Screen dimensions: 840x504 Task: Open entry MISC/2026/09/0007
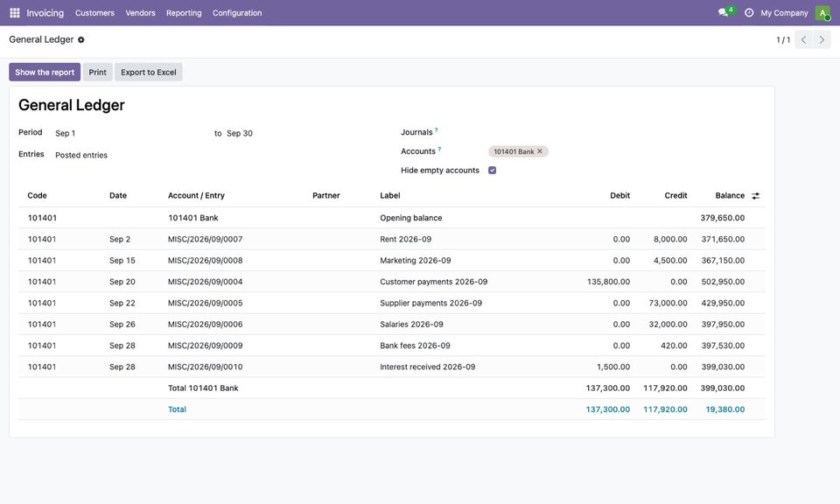(205, 240)
